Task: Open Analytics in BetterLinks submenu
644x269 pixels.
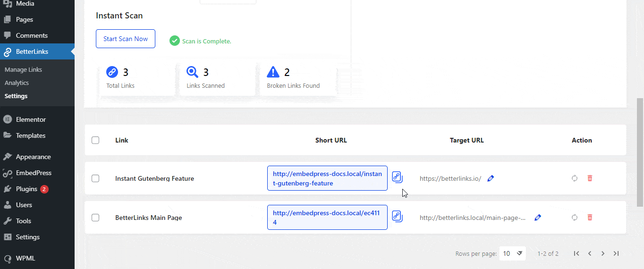Action: 17,83
